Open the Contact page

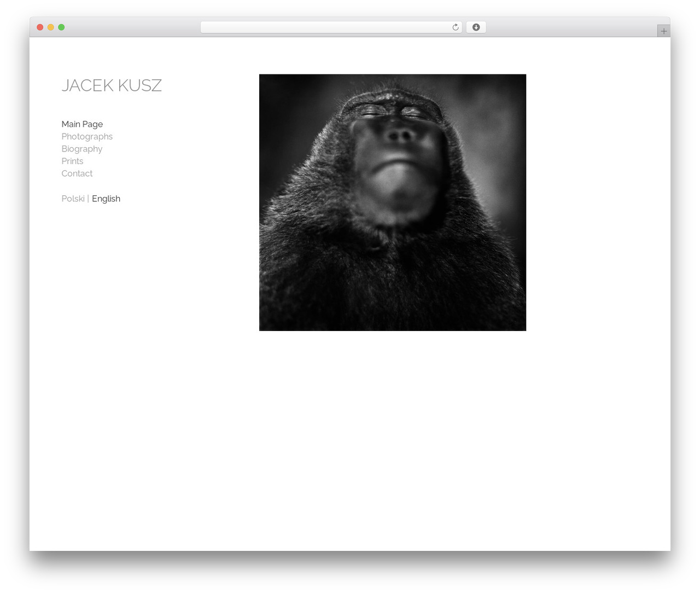(77, 173)
